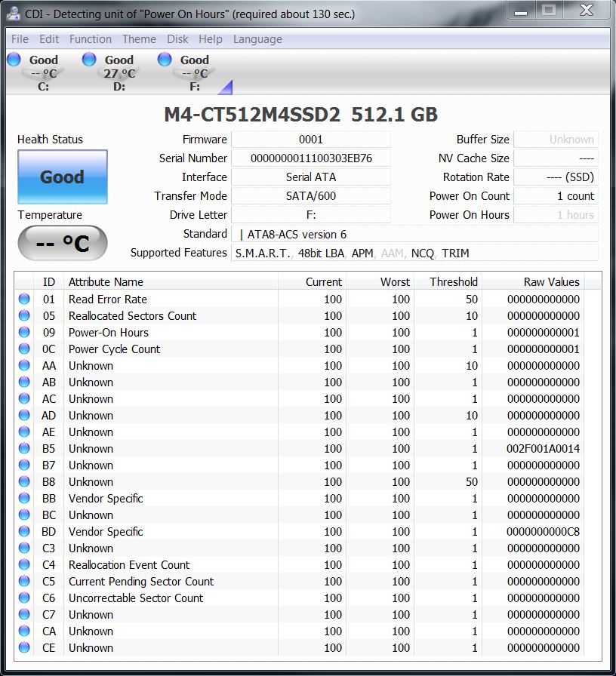The height and width of the screenshot is (676, 616).
Task: Select drive D: status orb
Action: (x=89, y=60)
